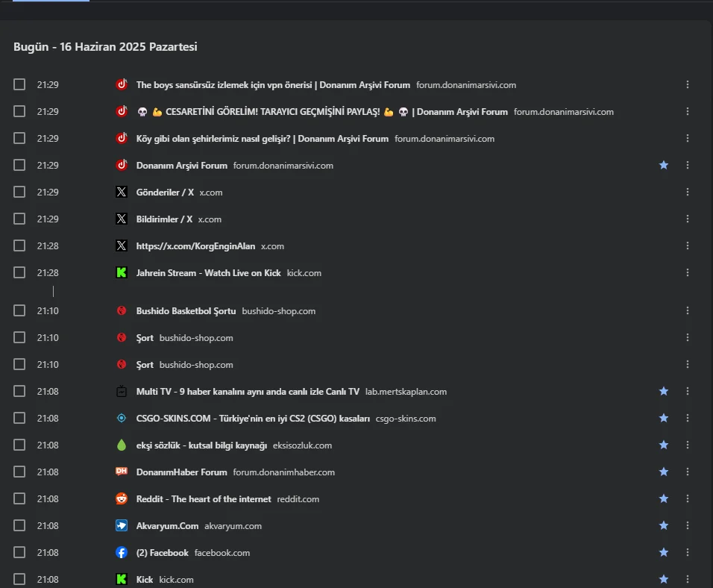
Task: Click the X favicon beside Gönderiler entry
Action: coord(122,193)
